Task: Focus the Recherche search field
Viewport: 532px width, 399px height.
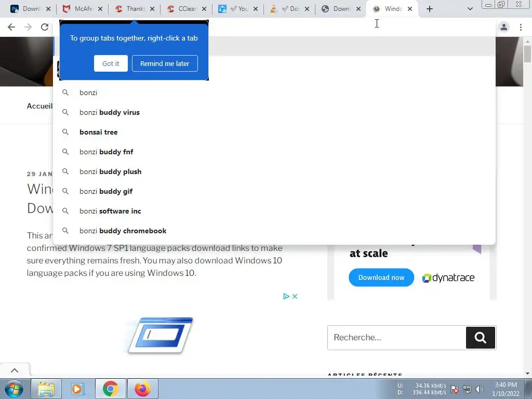Action: point(396,338)
